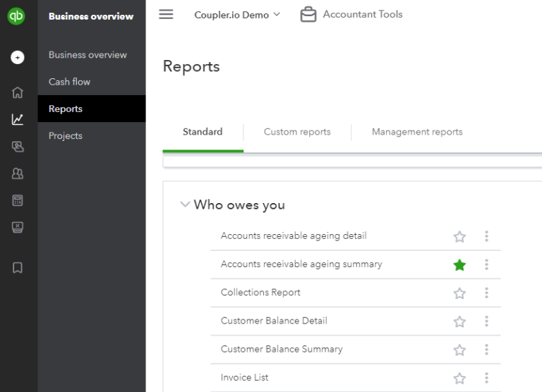This screenshot has height=392, width=542.
Task: Select the Business overview chart icon
Action: coord(18,119)
